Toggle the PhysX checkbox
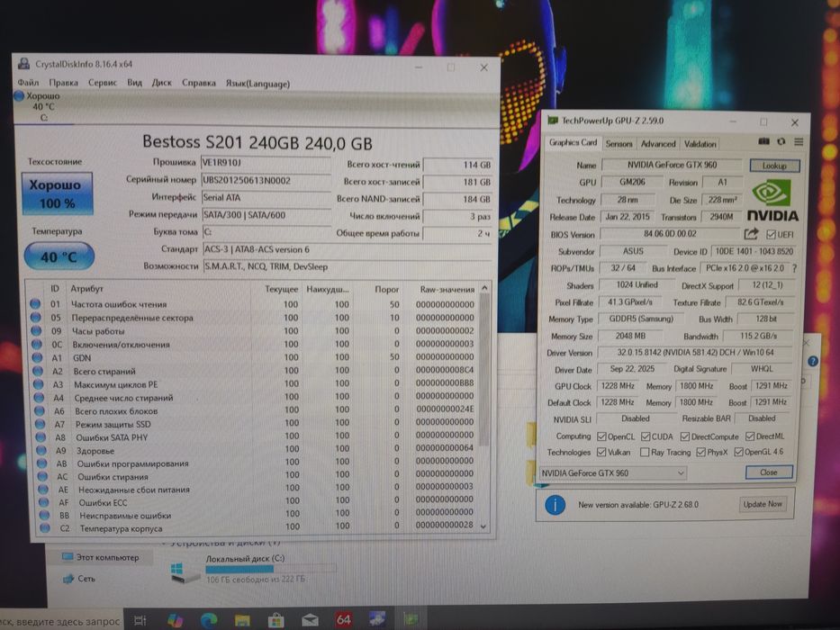The image size is (840, 630). [700, 452]
